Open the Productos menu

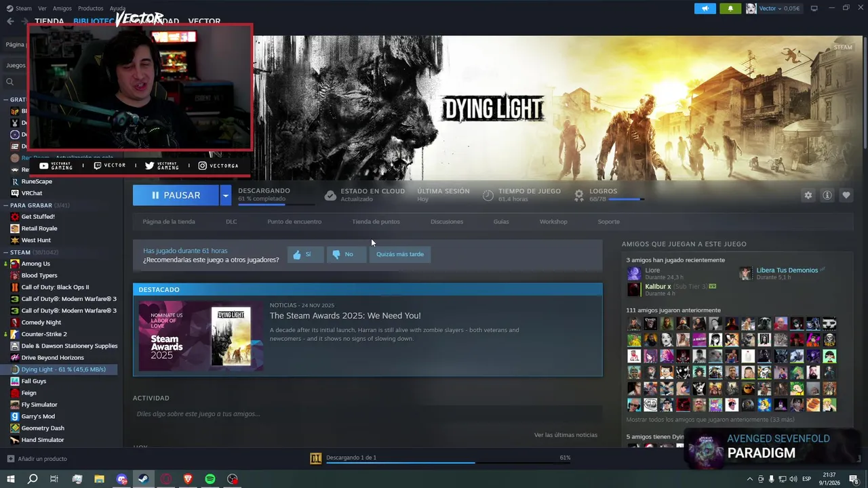click(91, 8)
